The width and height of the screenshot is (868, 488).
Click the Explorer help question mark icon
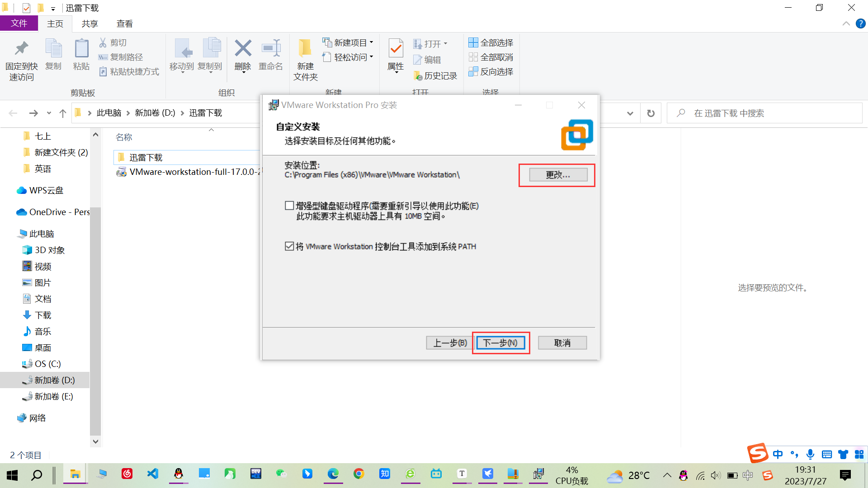click(860, 23)
